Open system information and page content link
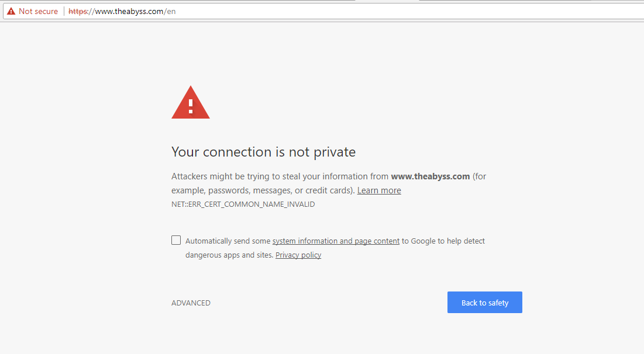The width and height of the screenshot is (644, 354). [x=336, y=241]
